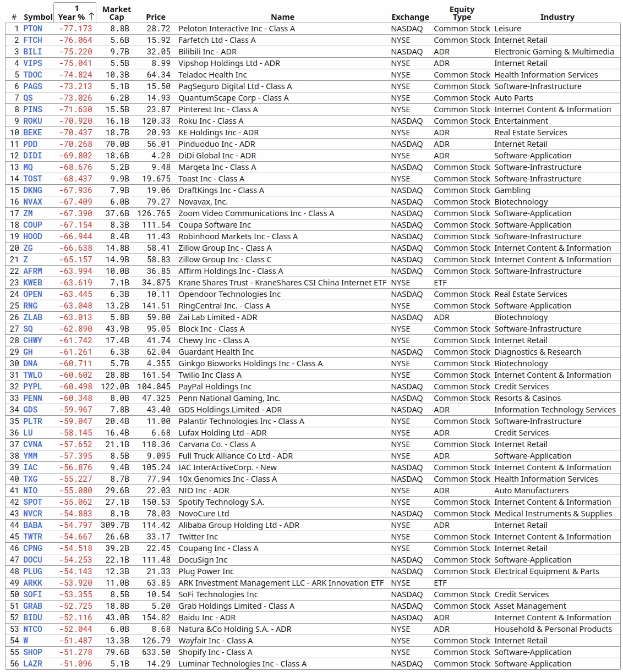Click the 'Electrical Equipment & Parts' industry cell
Viewport: 623px width, 672px height.
[x=547, y=571]
